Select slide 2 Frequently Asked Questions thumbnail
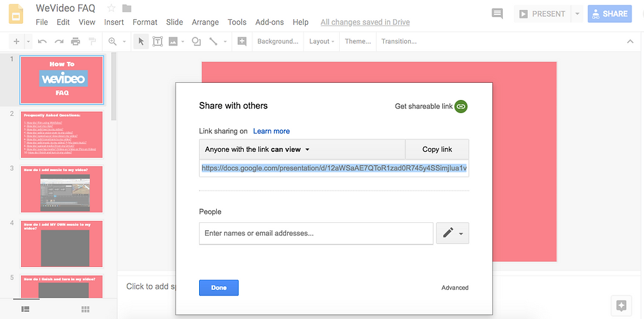Image resolution: width=644 pixels, height=319 pixels. click(x=62, y=134)
